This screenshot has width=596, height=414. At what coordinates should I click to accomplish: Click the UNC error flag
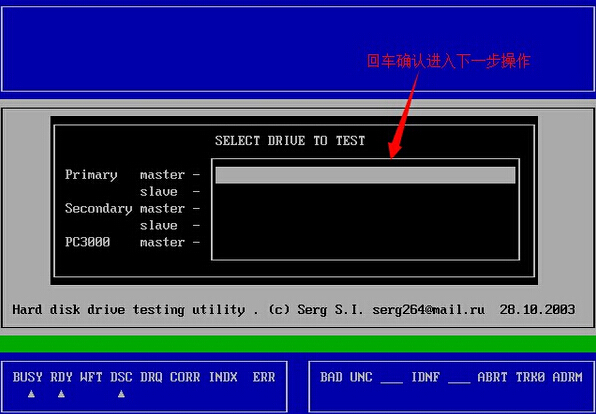[361, 377]
